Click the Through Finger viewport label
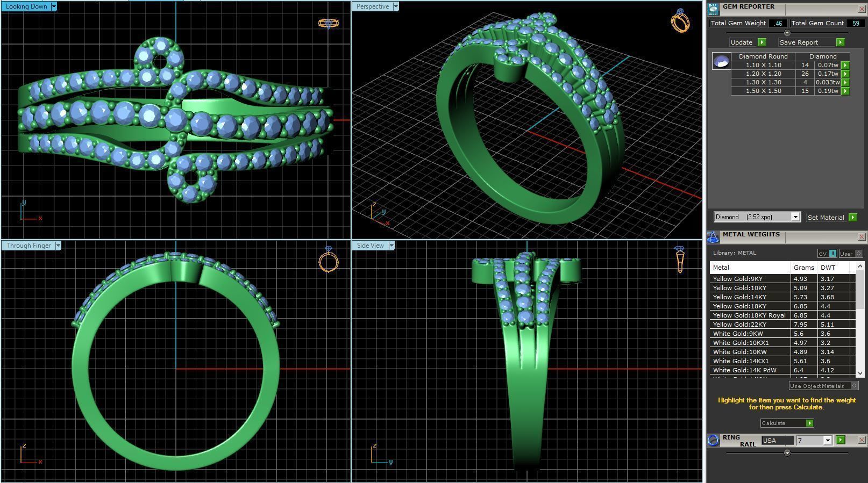This screenshot has height=483, width=868. [28, 246]
